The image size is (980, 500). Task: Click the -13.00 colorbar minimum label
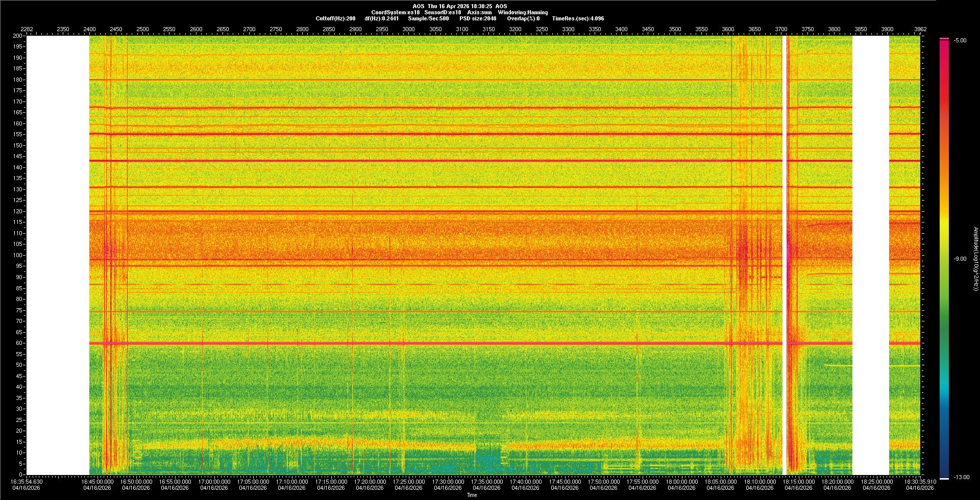pos(961,478)
